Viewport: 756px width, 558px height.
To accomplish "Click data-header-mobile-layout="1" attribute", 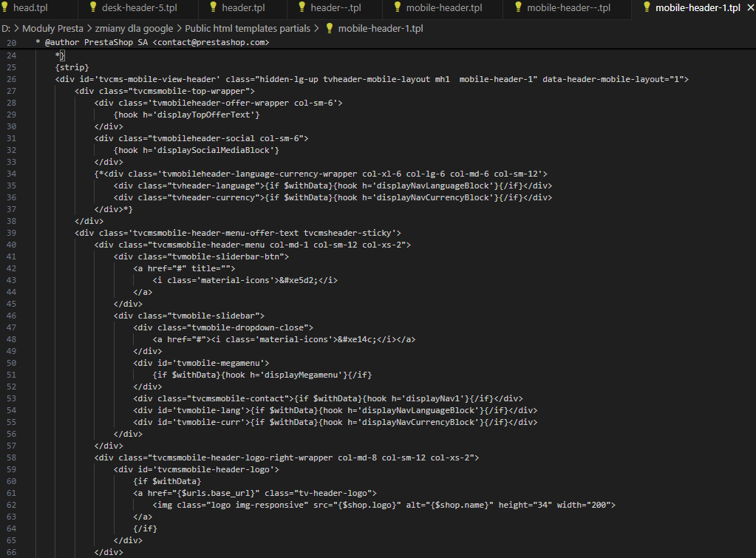I will tap(613, 79).
